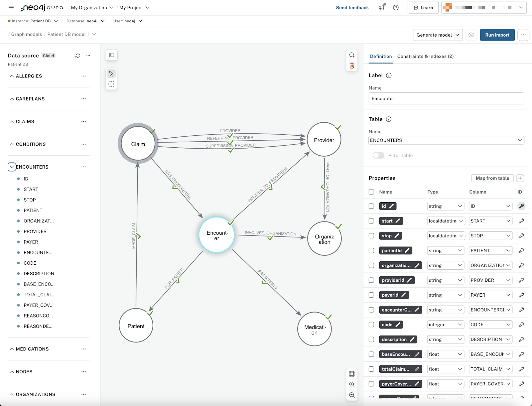The height and width of the screenshot is (406, 532).
Task: Enable the Filter table toggle
Action: [378, 155]
